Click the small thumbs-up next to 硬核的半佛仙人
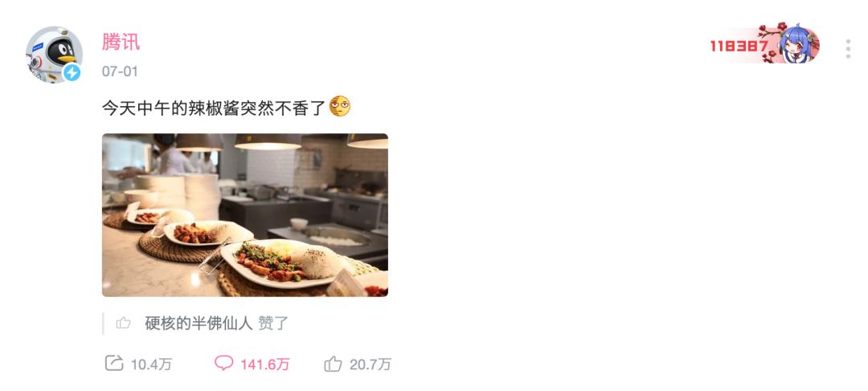Screen dimensions: 868x391 [124, 323]
